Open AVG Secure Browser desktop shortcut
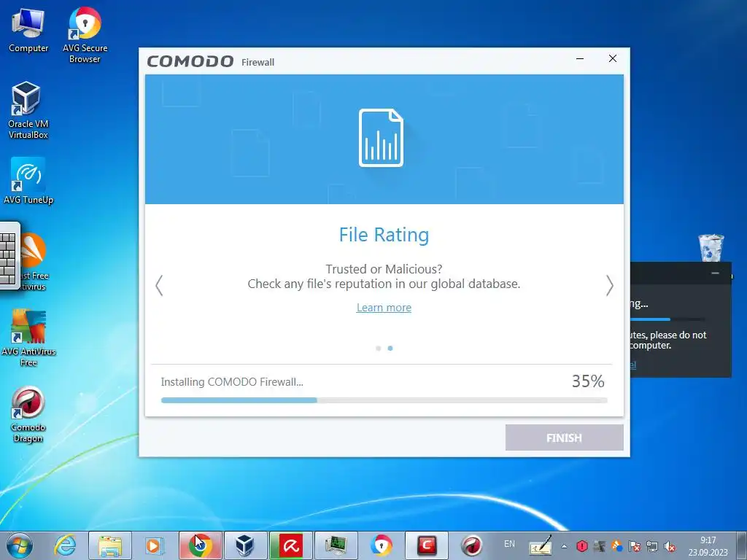This screenshot has width=747, height=560. (x=85, y=35)
